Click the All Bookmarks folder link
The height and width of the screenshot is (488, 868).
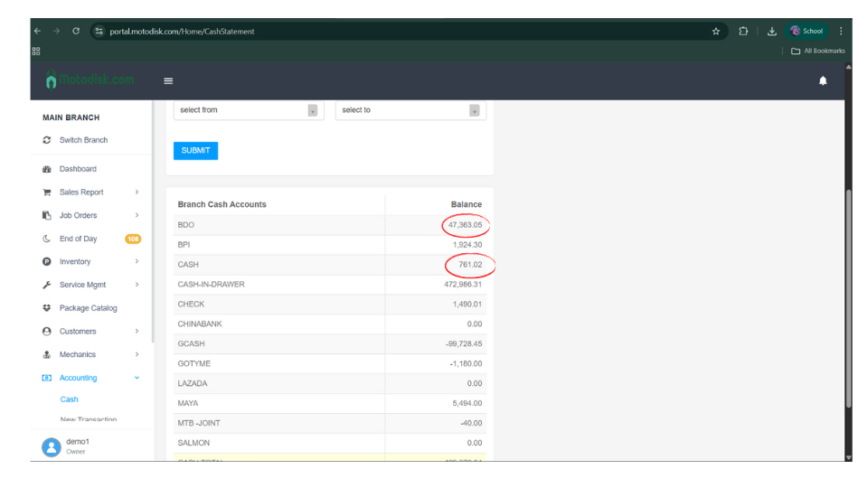[x=817, y=51]
